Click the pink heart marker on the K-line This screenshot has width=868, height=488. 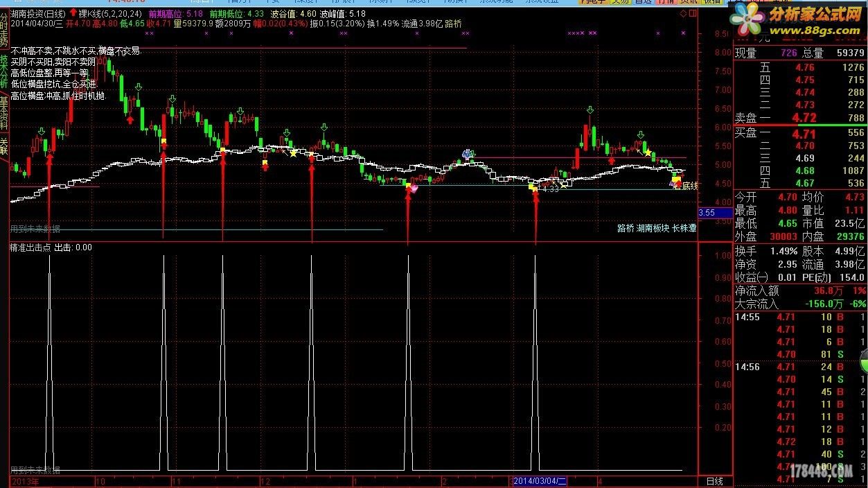tap(414, 188)
